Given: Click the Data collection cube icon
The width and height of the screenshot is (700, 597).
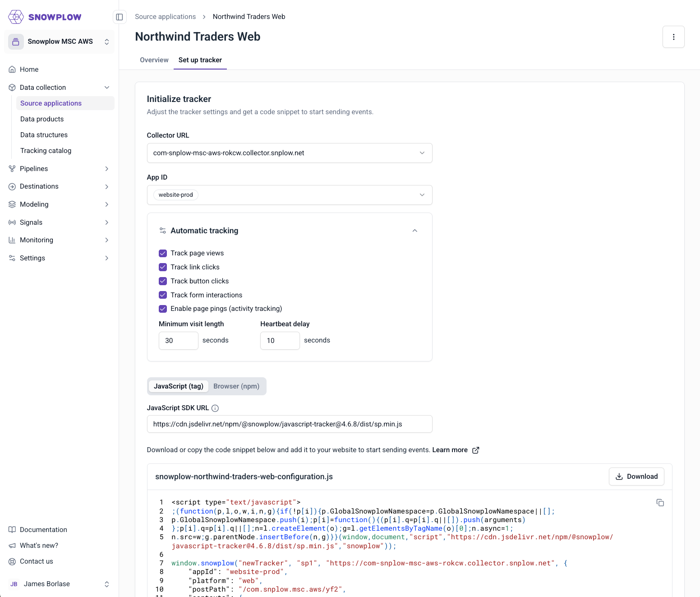Looking at the screenshot, I should click(12, 88).
